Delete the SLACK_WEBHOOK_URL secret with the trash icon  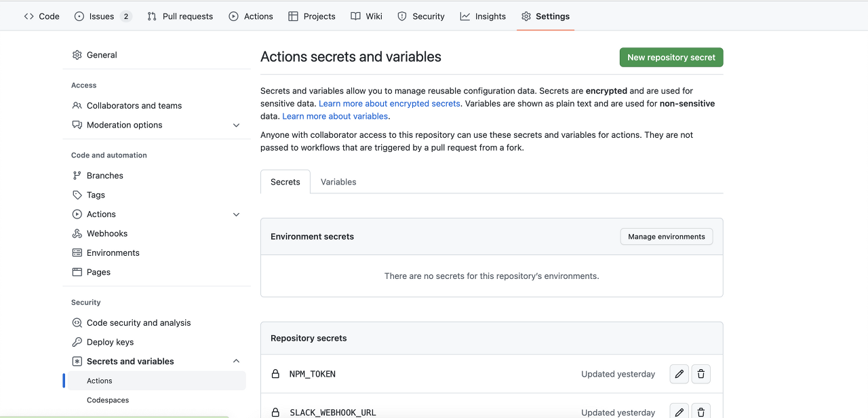[x=701, y=411]
